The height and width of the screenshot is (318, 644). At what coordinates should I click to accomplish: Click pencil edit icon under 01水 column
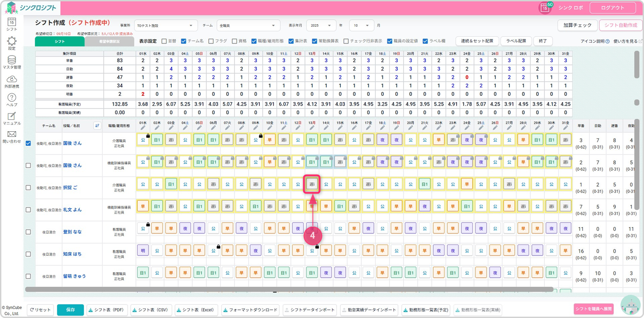click(x=143, y=128)
